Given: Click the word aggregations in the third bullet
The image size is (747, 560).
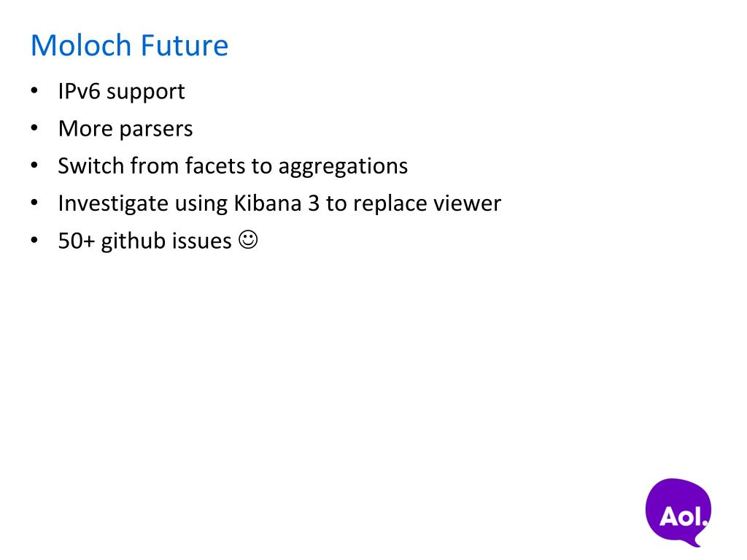Looking at the screenshot, I should pyautogui.click(x=343, y=167).
